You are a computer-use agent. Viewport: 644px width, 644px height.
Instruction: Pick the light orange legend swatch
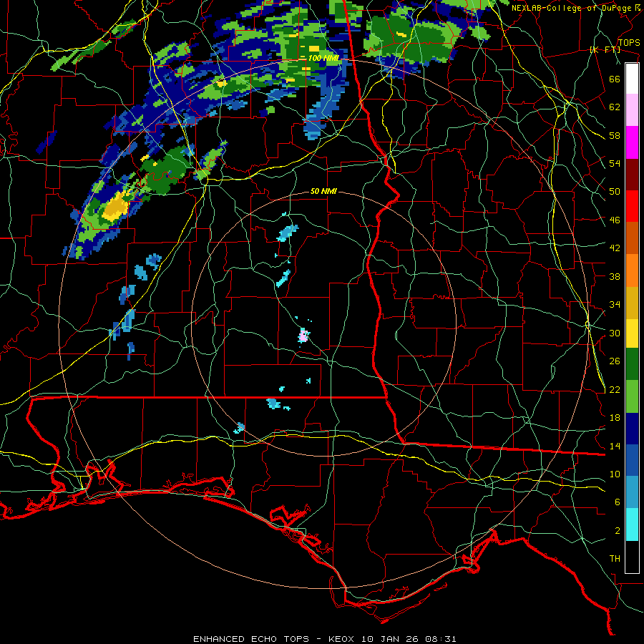click(x=632, y=270)
